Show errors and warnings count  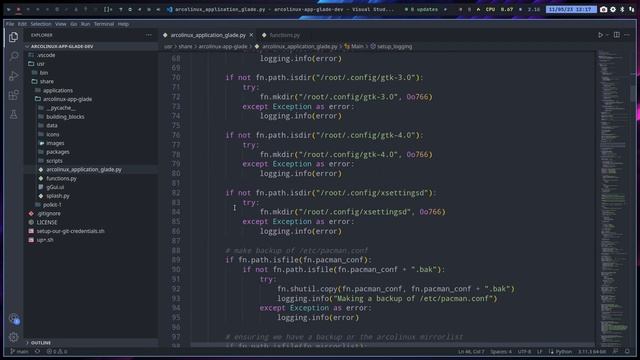pyautogui.click(x=57, y=351)
